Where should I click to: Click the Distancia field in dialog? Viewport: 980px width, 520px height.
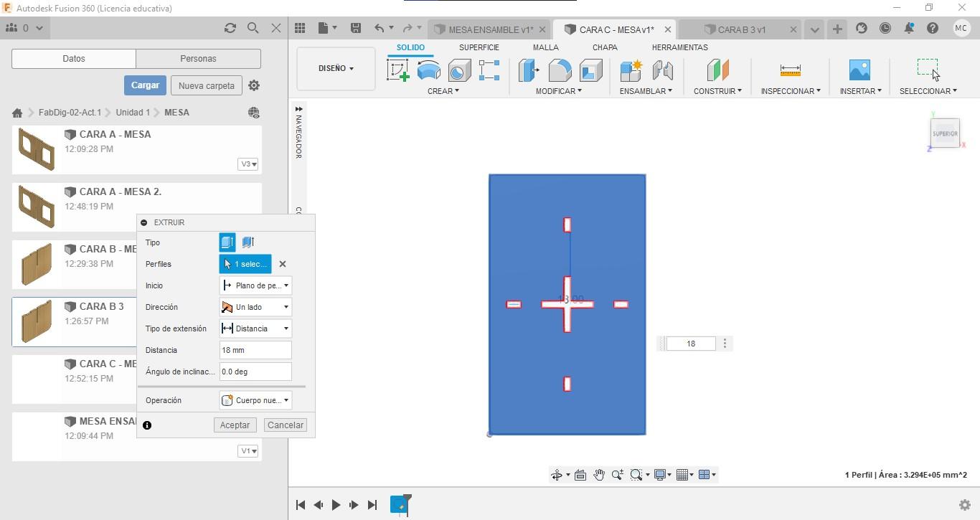(x=255, y=350)
